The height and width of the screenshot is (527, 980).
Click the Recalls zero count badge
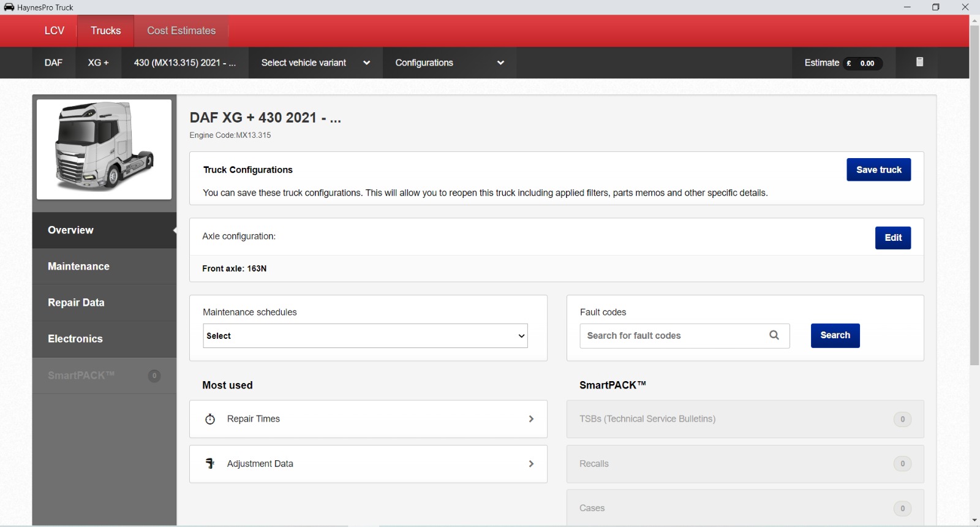pos(902,464)
